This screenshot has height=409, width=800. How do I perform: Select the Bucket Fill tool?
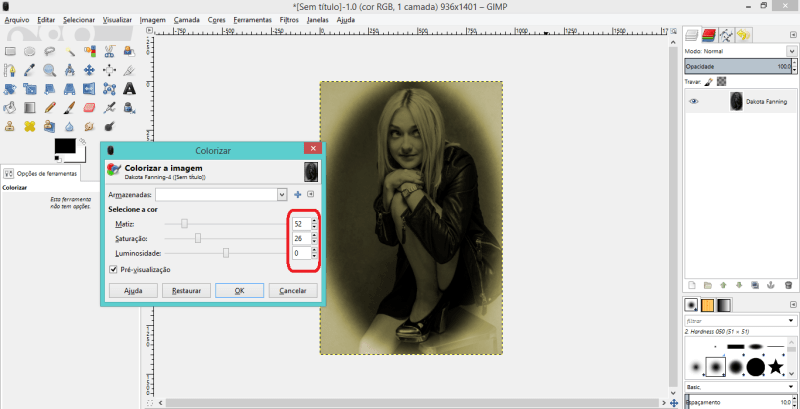click(10, 107)
